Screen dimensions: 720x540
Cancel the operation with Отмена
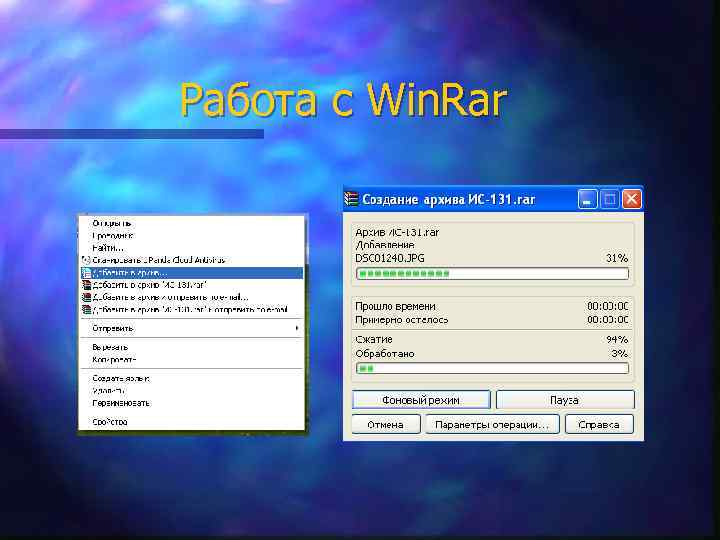point(386,425)
